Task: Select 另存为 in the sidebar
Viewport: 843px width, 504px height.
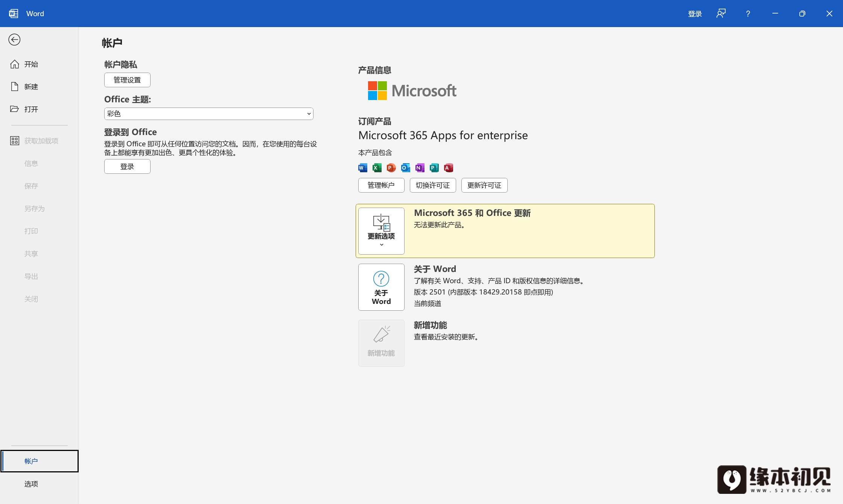Action: coord(40,208)
